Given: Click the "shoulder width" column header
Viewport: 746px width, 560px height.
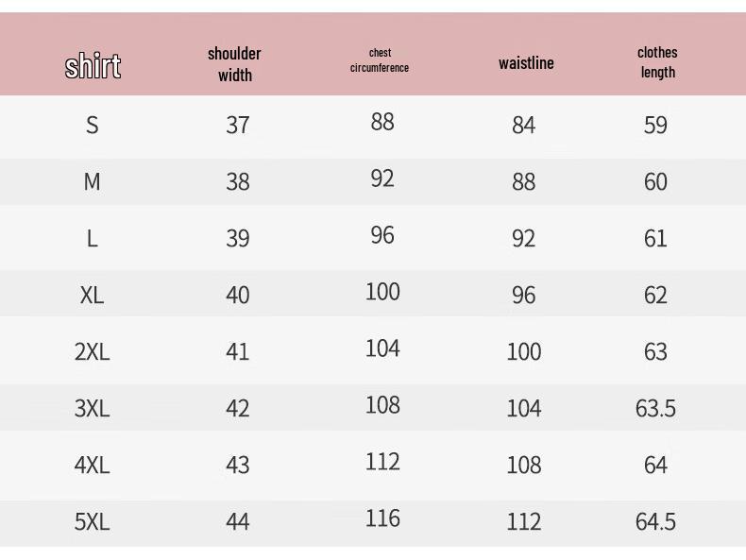Looking at the screenshot, I should tap(234, 64).
